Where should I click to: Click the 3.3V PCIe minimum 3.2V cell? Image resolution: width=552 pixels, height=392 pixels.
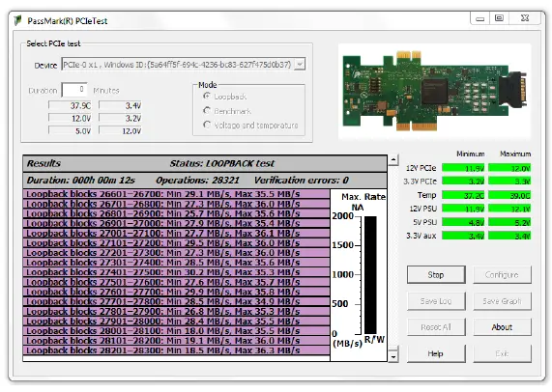point(463,182)
